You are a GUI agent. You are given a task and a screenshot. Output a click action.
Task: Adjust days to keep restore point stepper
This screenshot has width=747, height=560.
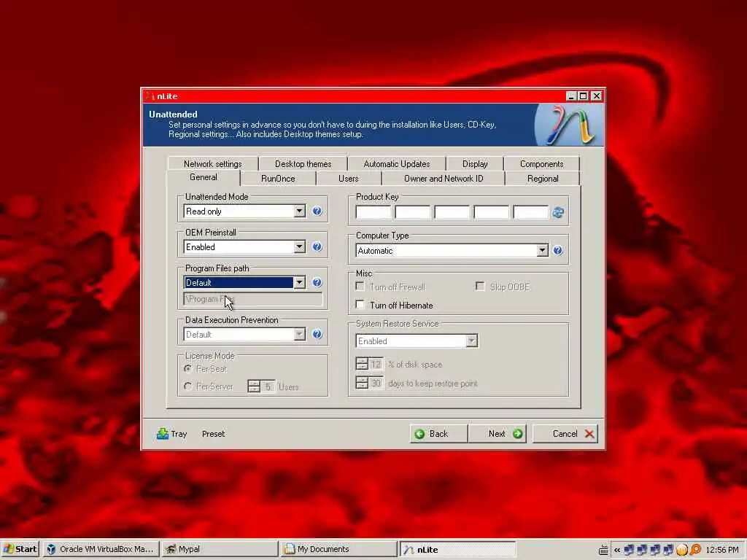coord(362,383)
